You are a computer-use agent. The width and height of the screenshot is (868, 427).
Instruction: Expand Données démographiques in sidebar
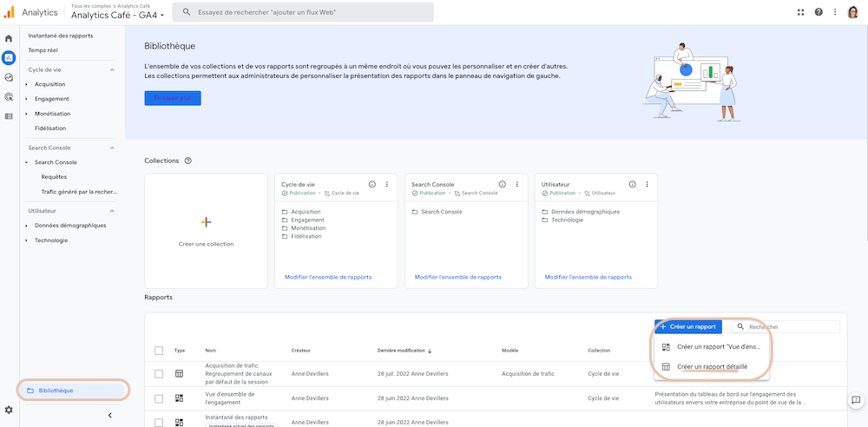click(26, 226)
